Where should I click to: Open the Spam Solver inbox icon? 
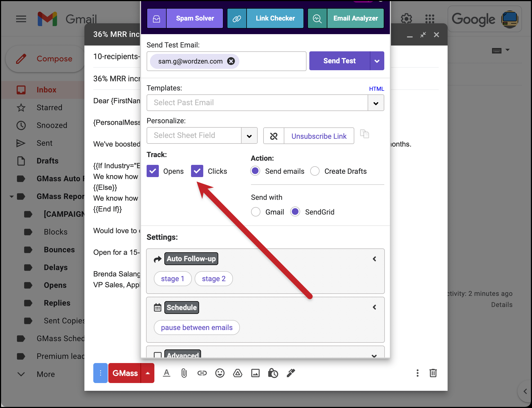157,19
